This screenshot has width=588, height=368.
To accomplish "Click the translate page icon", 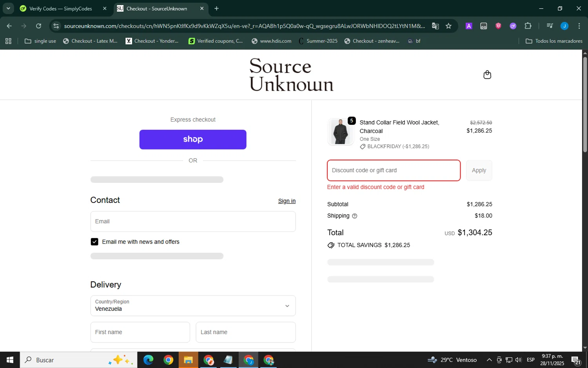I will [435, 26].
